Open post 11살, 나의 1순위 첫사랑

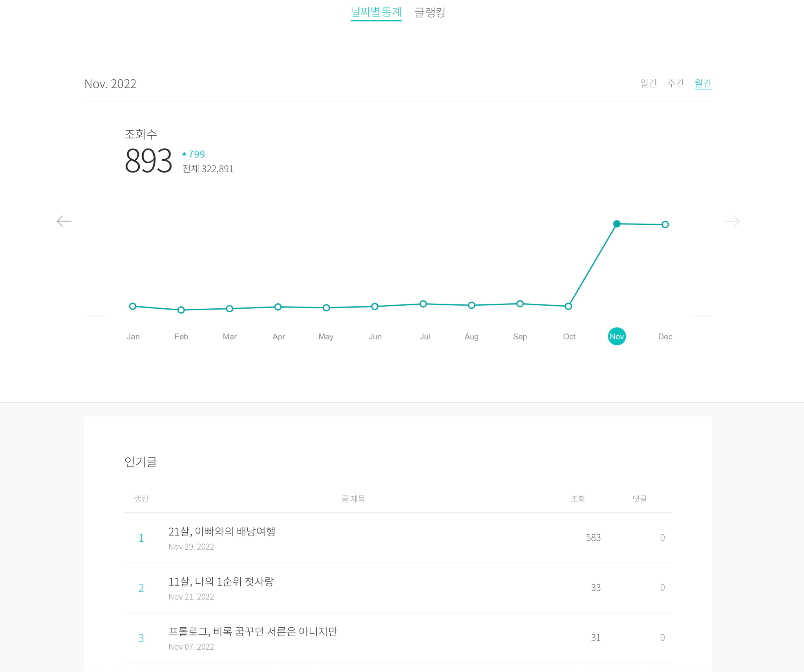tap(221, 582)
